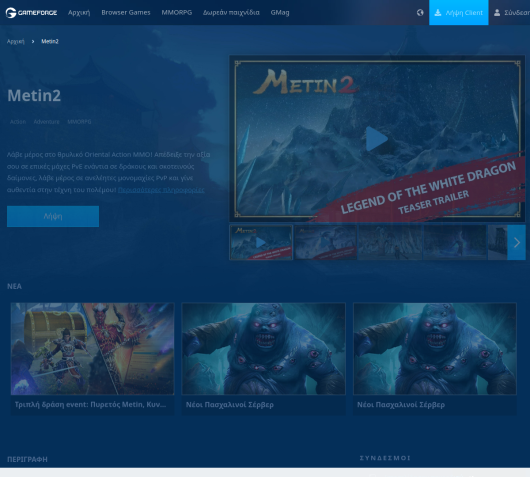Select the second video thumbnail
This screenshot has width=530, height=477.
326,242
